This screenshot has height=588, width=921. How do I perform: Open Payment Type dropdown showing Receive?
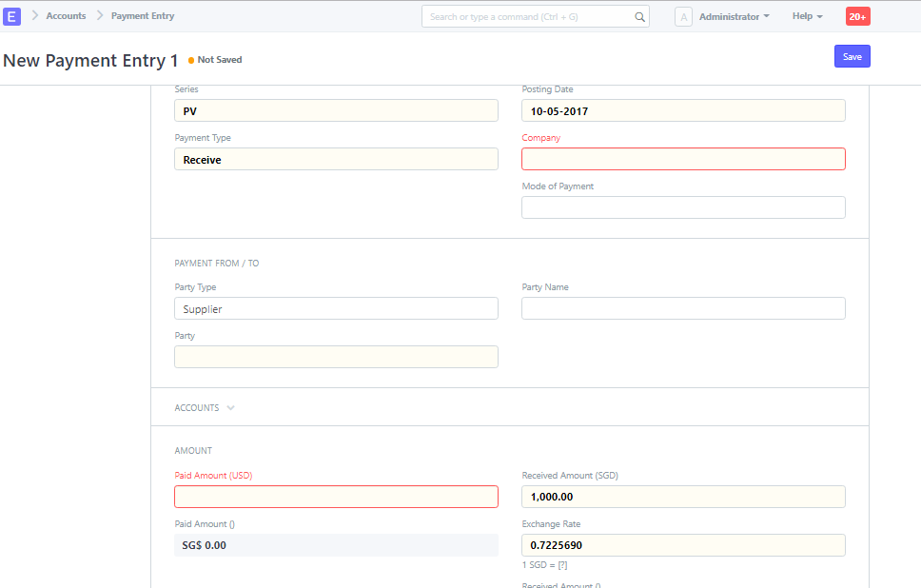coord(336,159)
